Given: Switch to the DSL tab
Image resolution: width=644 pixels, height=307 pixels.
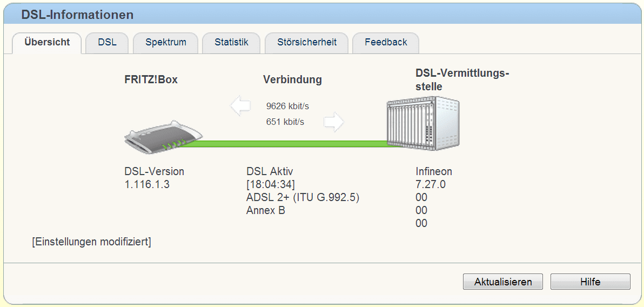Looking at the screenshot, I should click(x=107, y=42).
